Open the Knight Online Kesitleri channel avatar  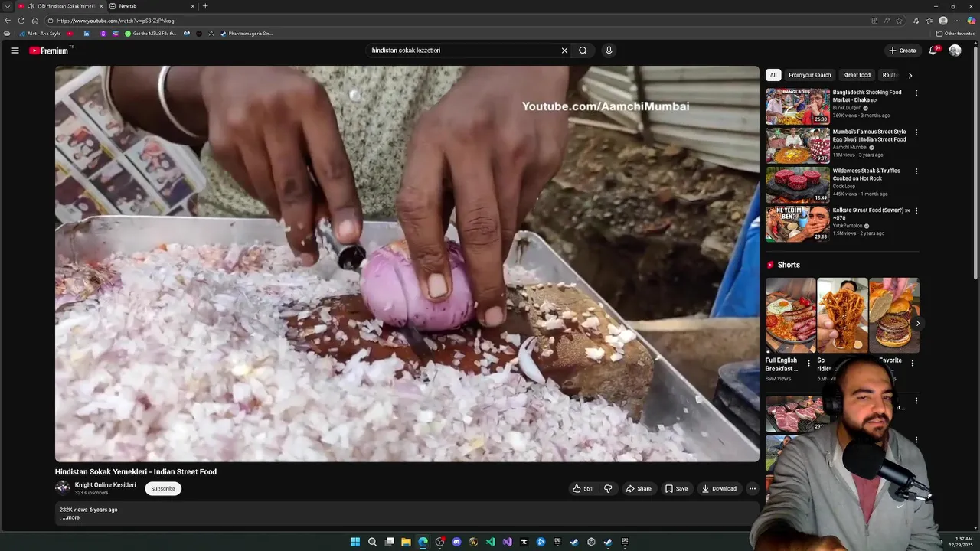click(63, 487)
